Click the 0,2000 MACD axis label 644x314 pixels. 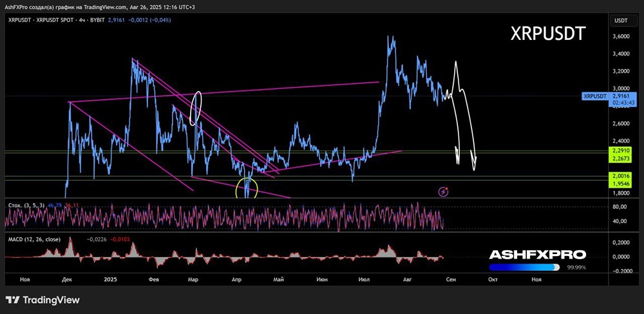coord(621,242)
